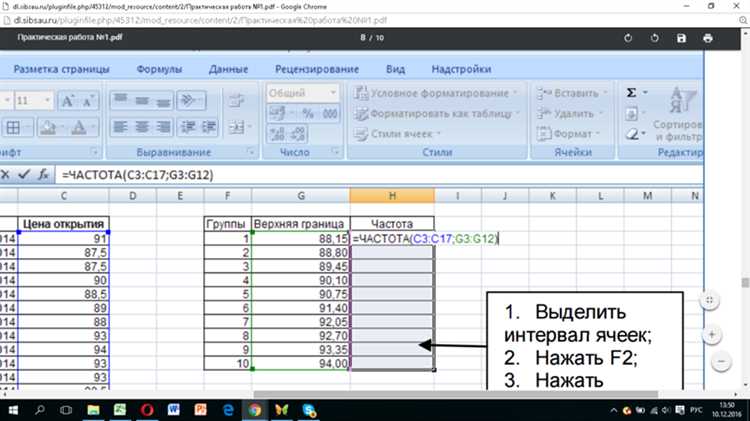Click the browser address bar URL
Screen dimensions: 750x421
[x=200, y=21]
